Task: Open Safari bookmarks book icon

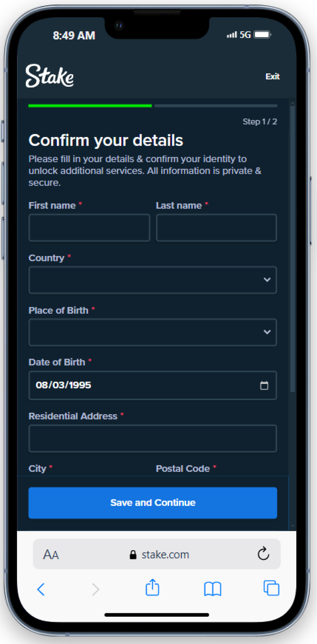Action: [x=212, y=589]
